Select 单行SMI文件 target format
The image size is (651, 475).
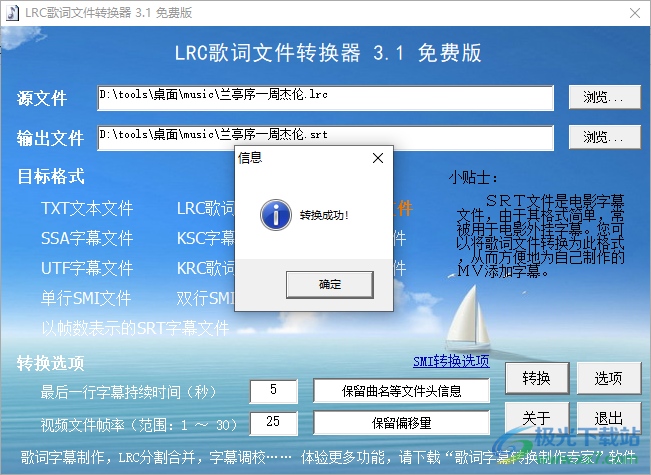click(86, 298)
